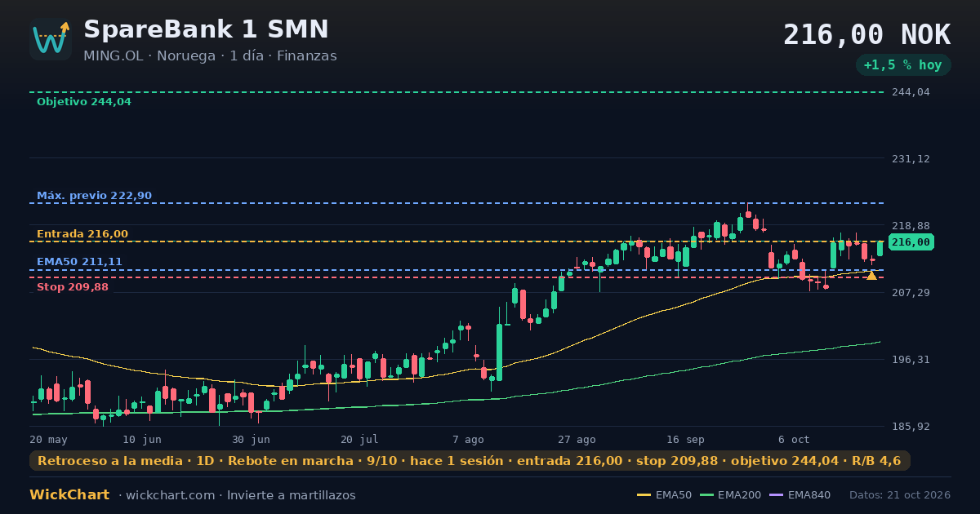Click the WickChart brand name in footer
980x514 pixels.
69,495
